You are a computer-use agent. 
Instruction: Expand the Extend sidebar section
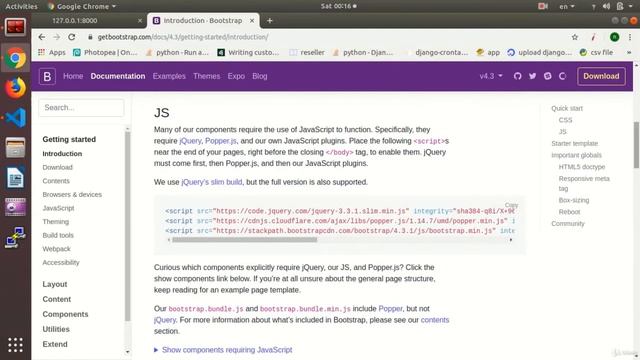[55, 344]
